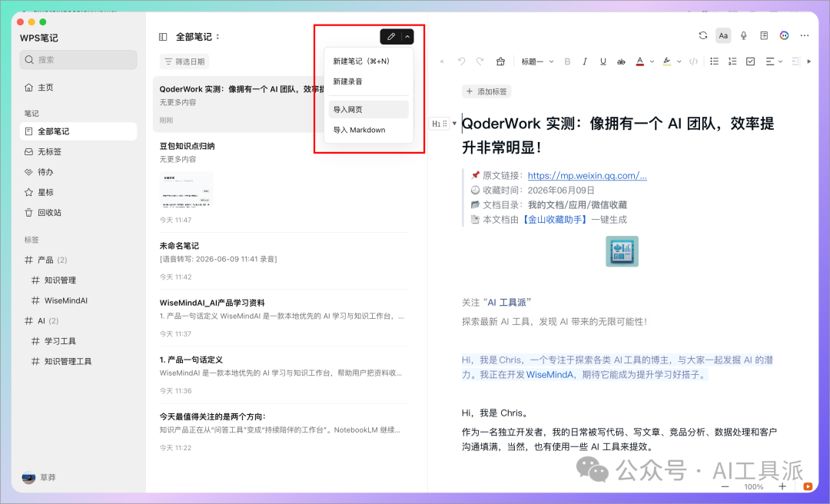Click the 添加标签 button
The height and width of the screenshot is (504, 830).
click(x=486, y=91)
